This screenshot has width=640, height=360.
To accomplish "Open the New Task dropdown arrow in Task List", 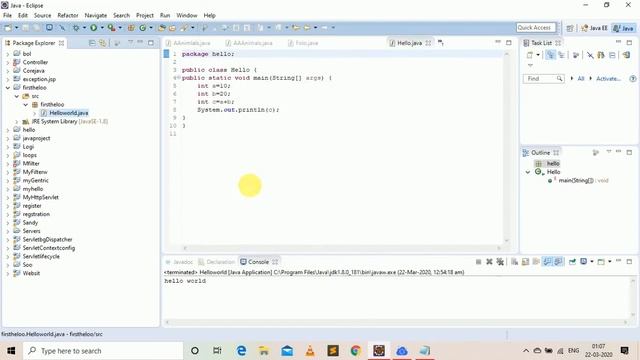I will click(x=538, y=55).
